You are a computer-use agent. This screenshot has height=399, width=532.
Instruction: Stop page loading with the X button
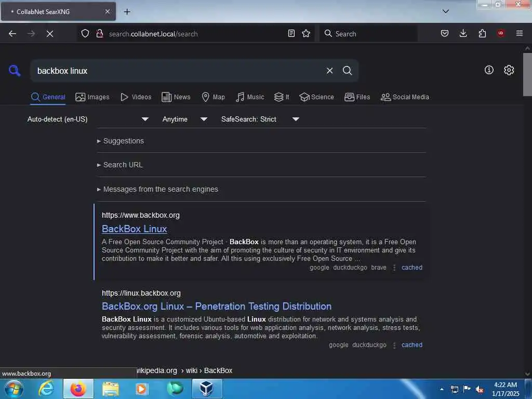(49, 34)
